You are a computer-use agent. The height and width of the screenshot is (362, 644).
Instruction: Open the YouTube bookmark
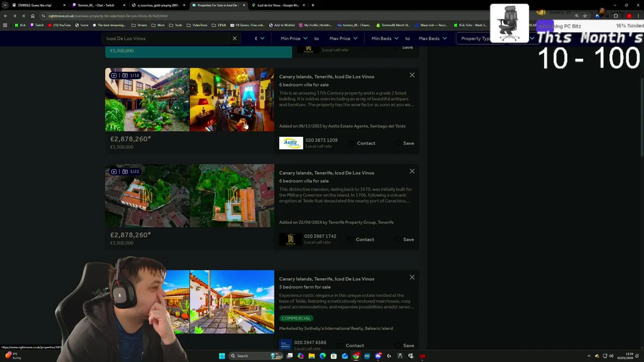tap(59, 25)
